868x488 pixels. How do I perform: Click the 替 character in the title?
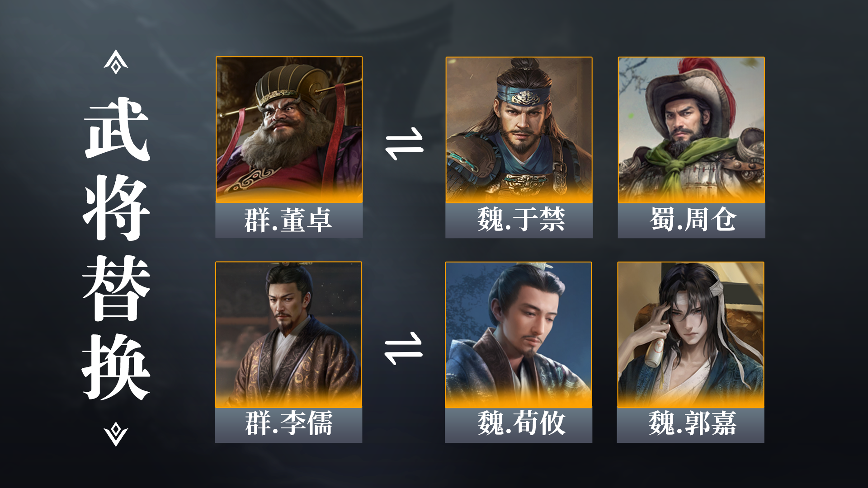pos(117,287)
